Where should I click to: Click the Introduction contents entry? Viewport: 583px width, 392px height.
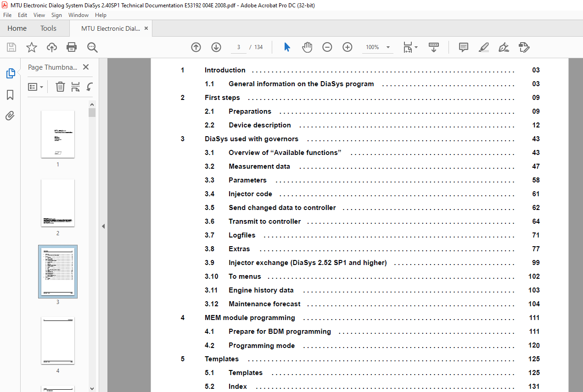[x=225, y=70]
